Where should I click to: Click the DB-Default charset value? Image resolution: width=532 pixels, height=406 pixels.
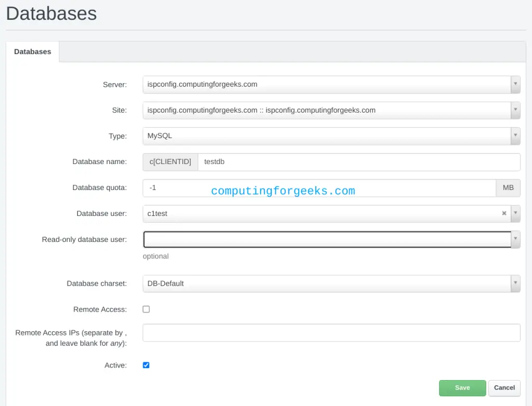tap(166, 283)
